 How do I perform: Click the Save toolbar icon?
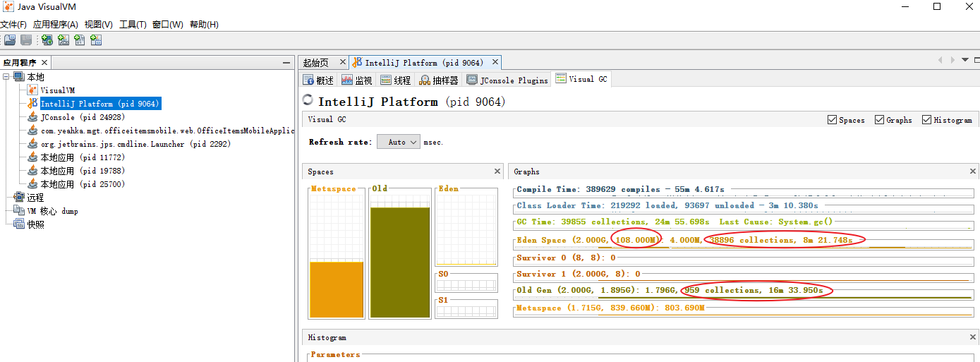pos(26,40)
